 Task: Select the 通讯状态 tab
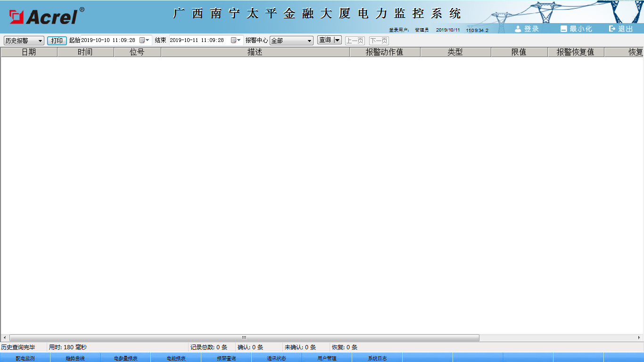point(276,358)
